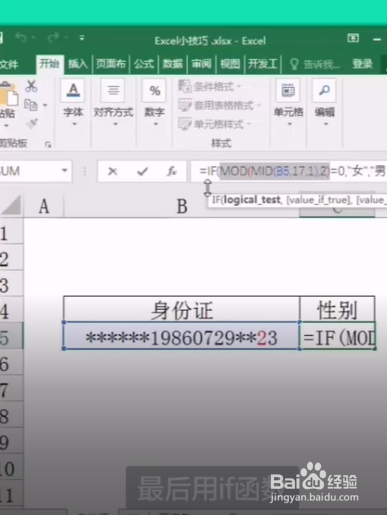Click logical_test in the IF function tooltip
The image size is (387, 515).
(252, 200)
